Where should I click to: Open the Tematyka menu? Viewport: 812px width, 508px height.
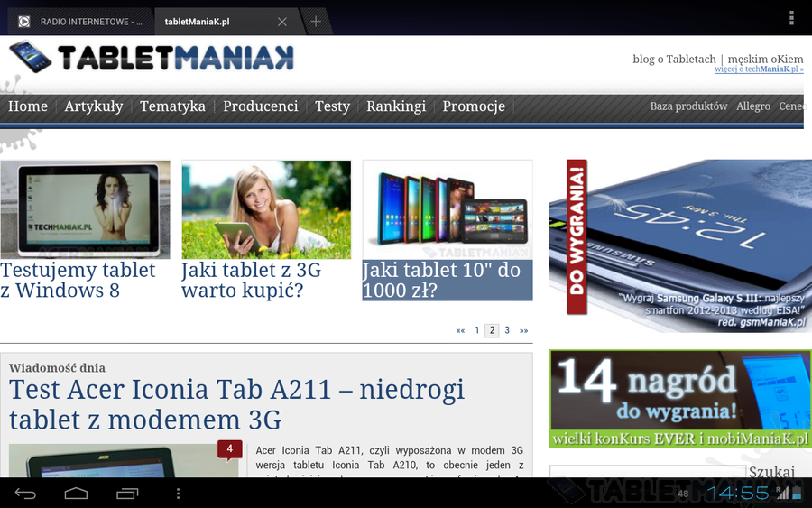(x=172, y=106)
